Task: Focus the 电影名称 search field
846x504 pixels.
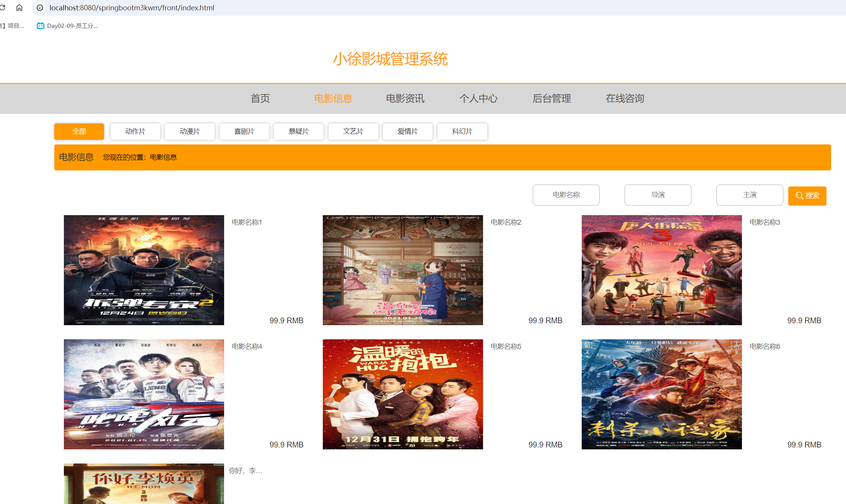Action: (566, 195)
